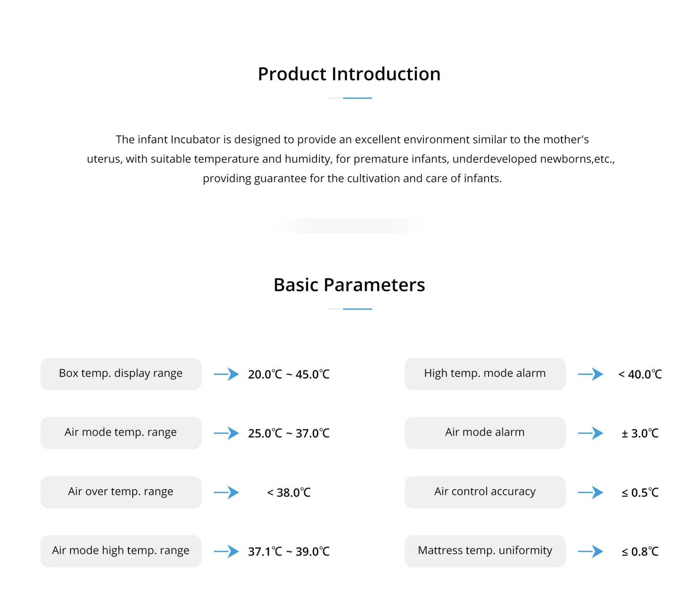
Task: Click the arrow beside Mattress temp. uniformity
Action: pos(591,551)
